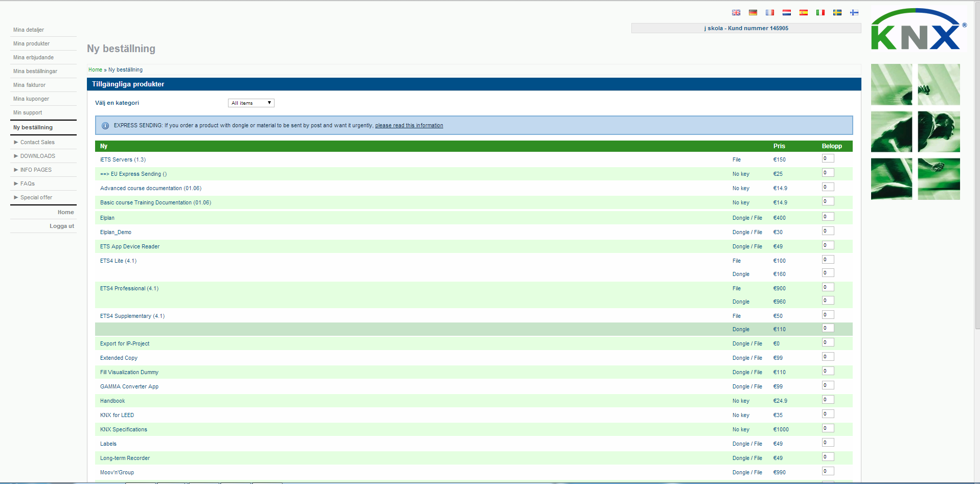Click quantity field for ETS4 Professional File €900
The height and width of the screenshot is (484, 980).
click(828, 287)
